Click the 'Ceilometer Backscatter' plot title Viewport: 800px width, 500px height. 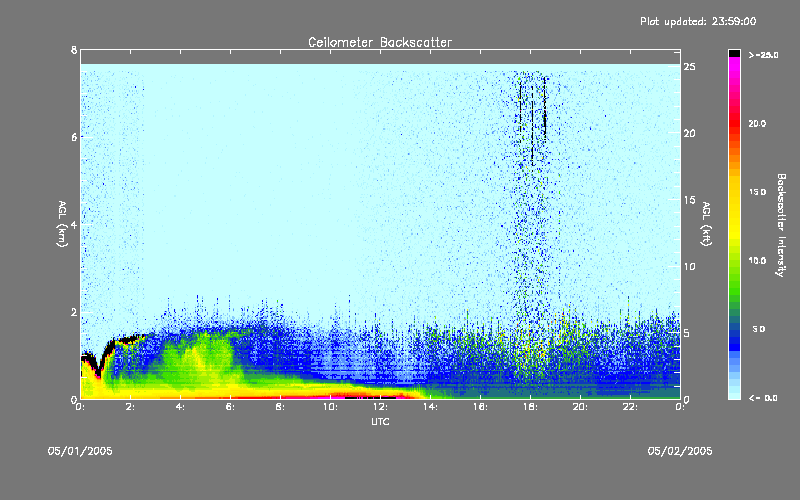(x=380, y=42)
